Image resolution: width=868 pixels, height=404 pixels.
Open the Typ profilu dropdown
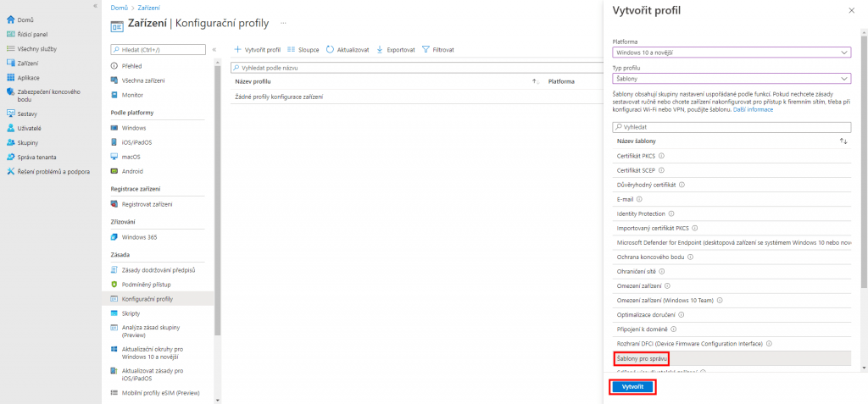click(x=731, y=78)
